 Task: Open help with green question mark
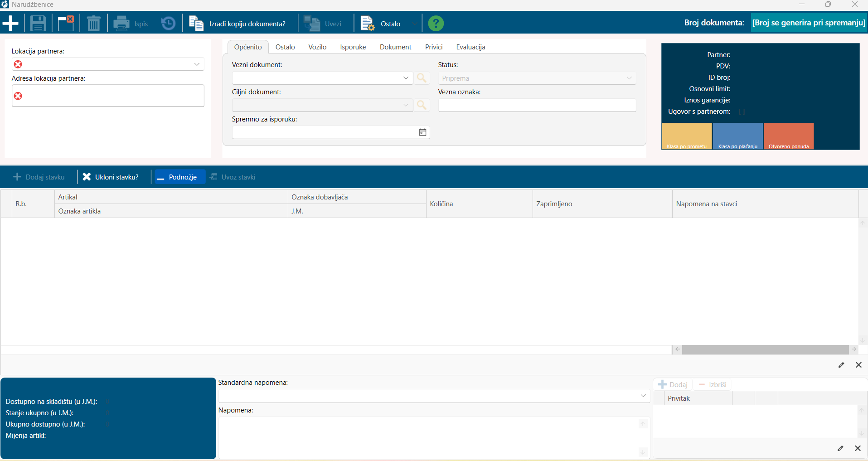pyautogui.click(x=436, y=23)
